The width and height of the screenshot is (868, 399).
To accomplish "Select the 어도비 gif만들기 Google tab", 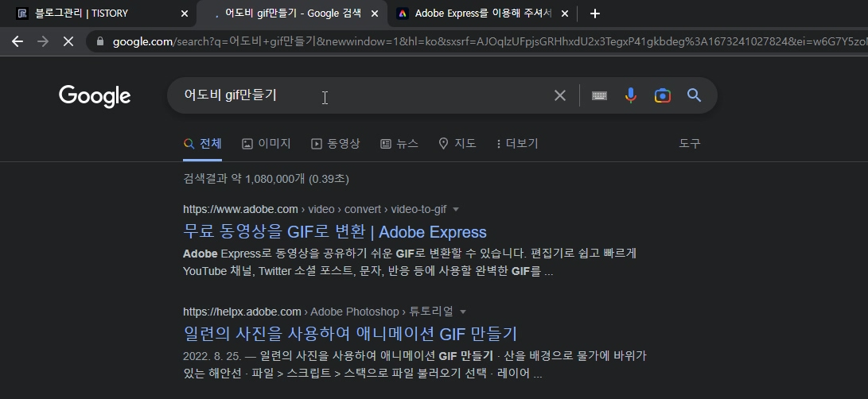I will point(292,14).
